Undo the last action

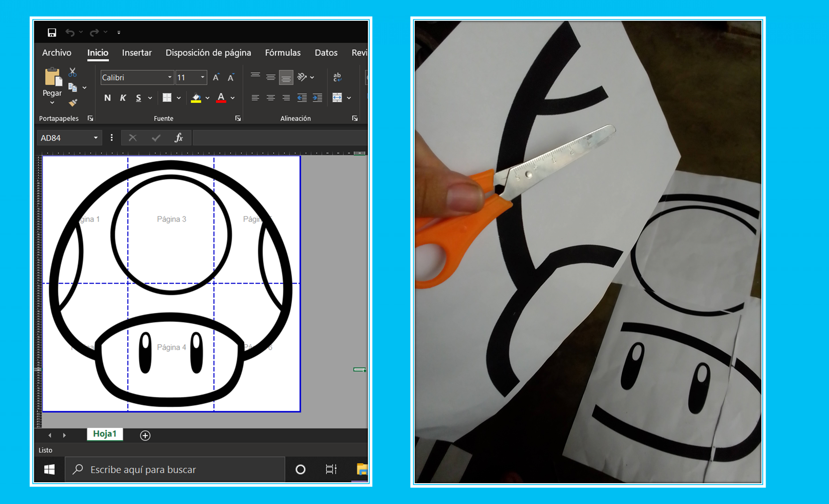(x=70, y=32)
